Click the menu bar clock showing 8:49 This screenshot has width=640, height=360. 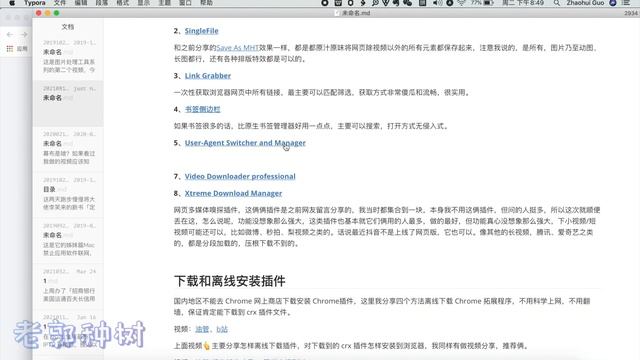[x=523, y=3]
